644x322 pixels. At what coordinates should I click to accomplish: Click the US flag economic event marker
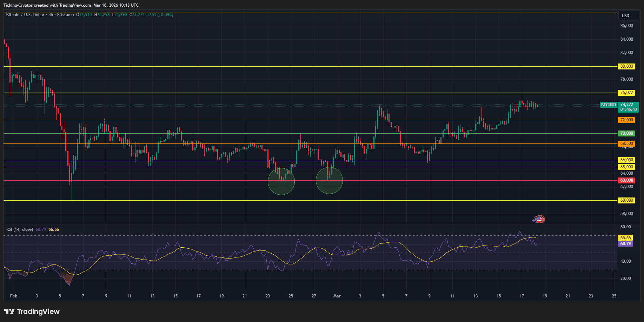click(x=540, y=219)
